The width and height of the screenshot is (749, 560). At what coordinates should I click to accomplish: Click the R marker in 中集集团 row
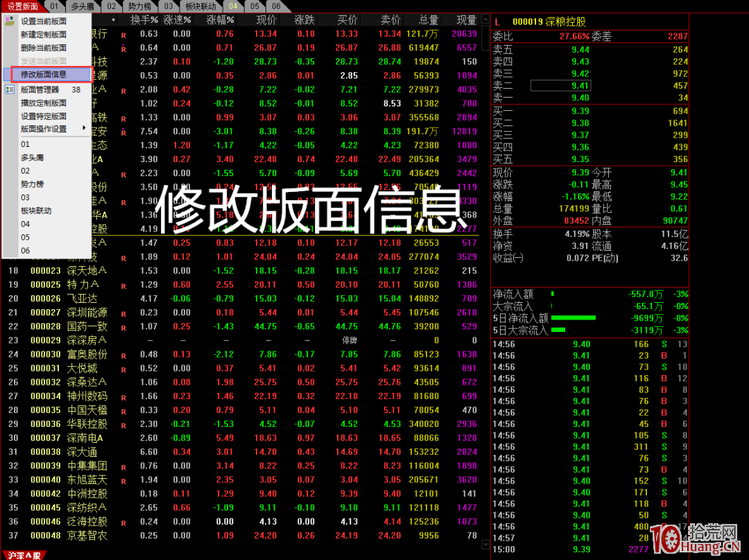(x=123, y=467)
